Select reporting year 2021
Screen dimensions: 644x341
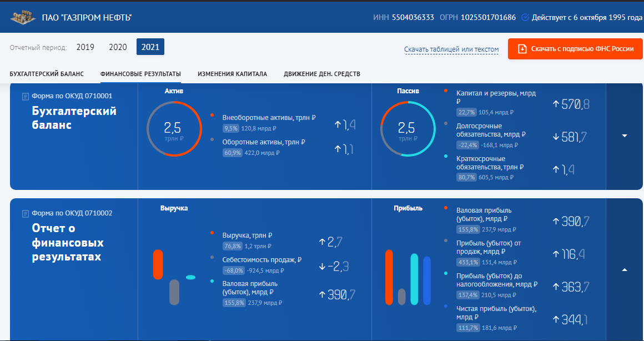coord(150,47)
